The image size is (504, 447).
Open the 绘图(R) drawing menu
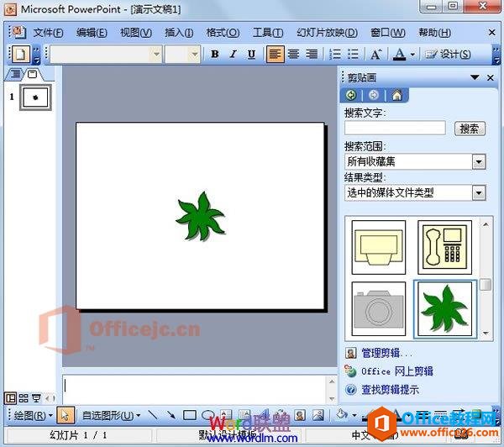point(33,415)
